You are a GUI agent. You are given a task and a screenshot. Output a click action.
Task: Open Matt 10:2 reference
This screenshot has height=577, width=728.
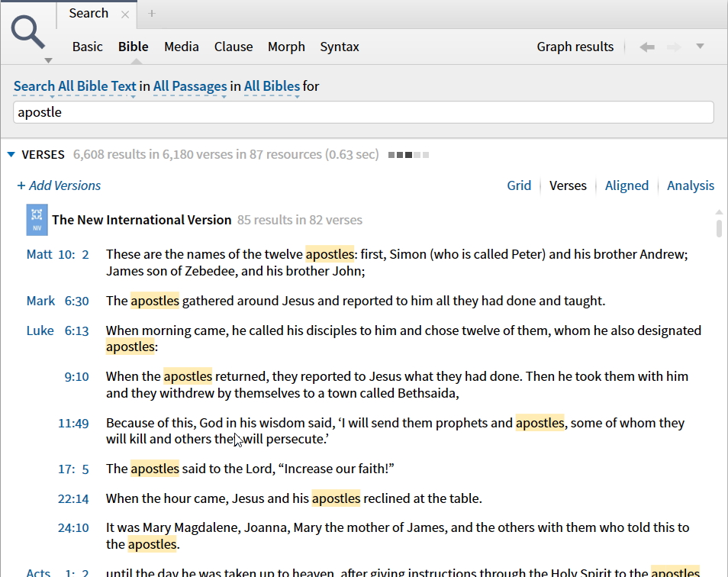(x=57, y=254)
